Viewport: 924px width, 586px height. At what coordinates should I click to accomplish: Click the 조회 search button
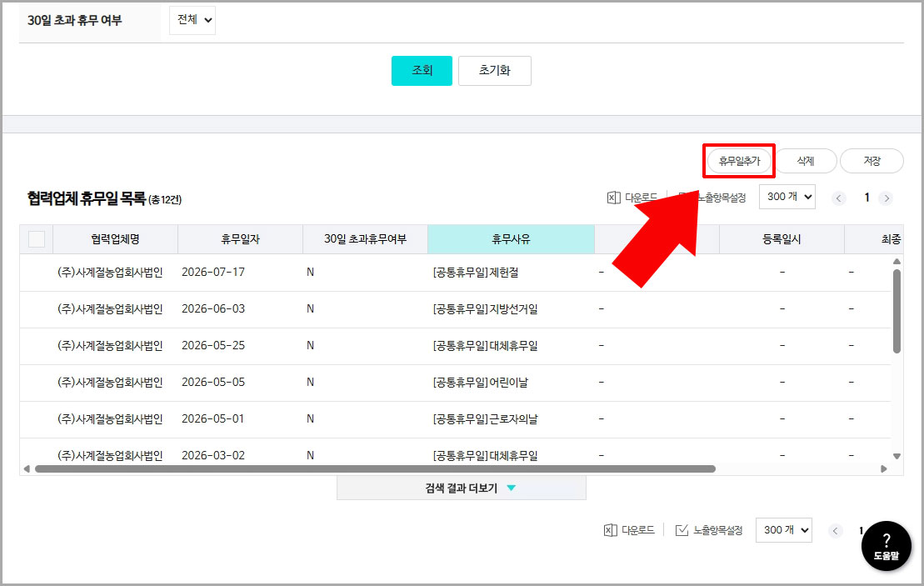(422, 71)
